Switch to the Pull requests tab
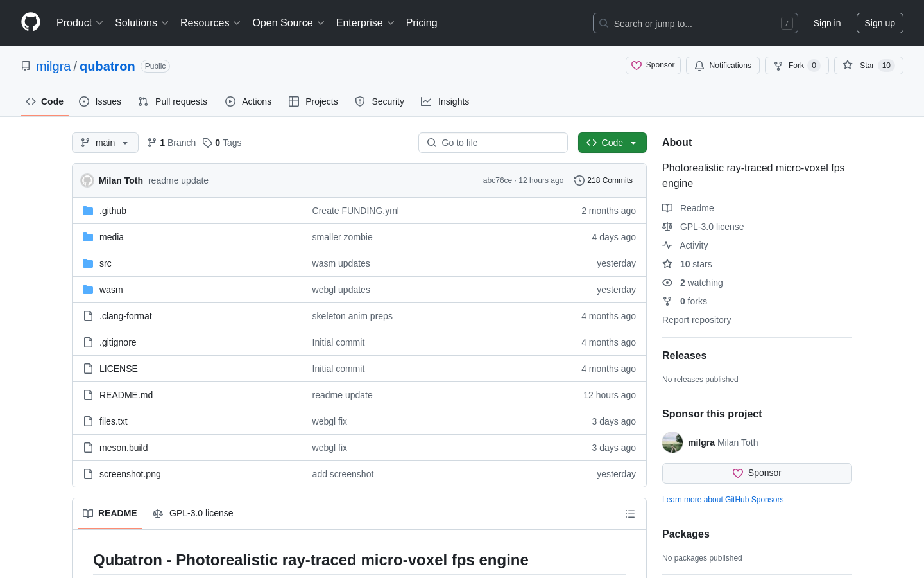Screen dimensions: 924x578 (173, 101)
